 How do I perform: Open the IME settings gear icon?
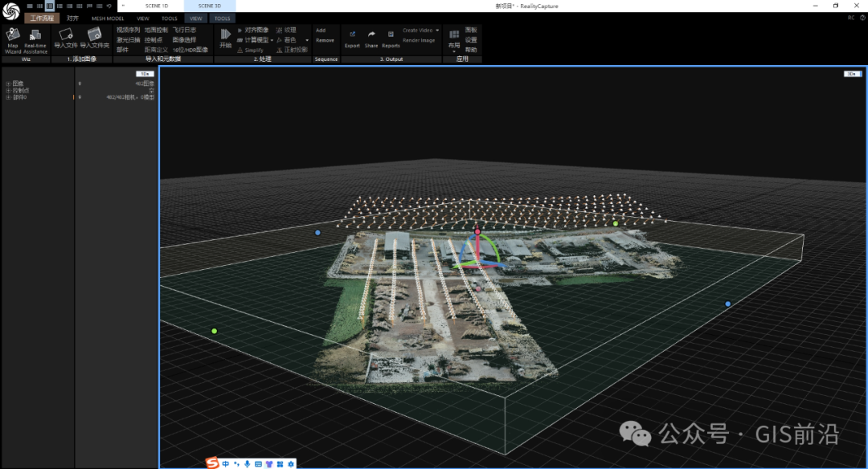coord(291,464)
